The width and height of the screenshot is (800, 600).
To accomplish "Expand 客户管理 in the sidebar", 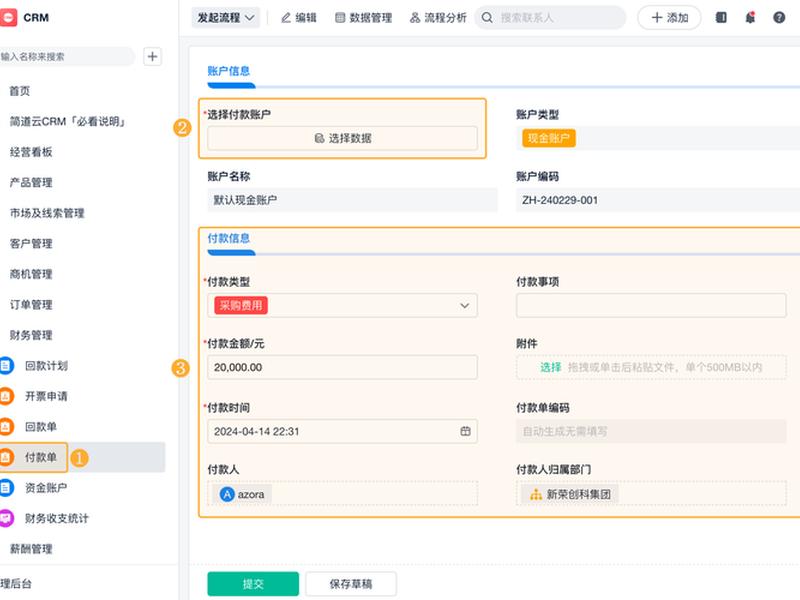I will (31, 243).
